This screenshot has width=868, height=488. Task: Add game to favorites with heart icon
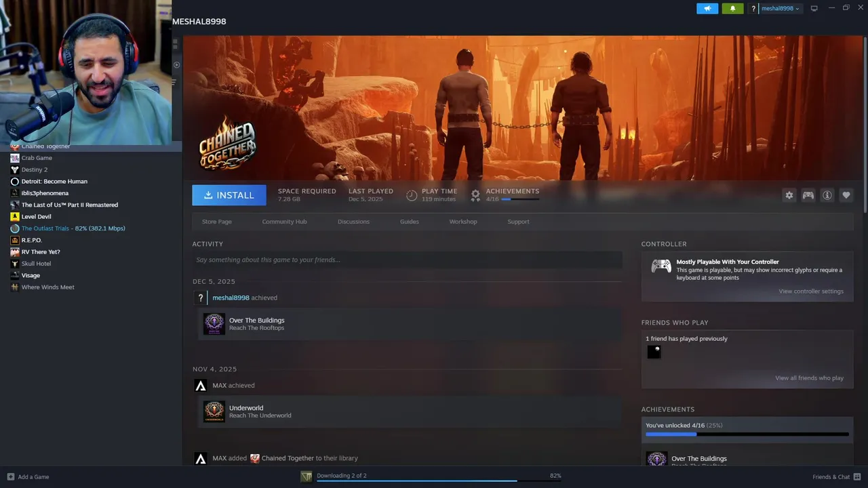click(846, 195)
